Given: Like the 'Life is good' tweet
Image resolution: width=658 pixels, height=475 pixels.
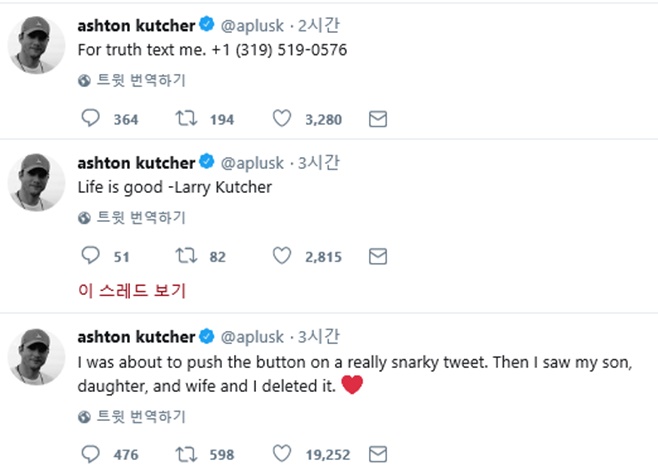Looking at the screenshot, I should (284, 256).
